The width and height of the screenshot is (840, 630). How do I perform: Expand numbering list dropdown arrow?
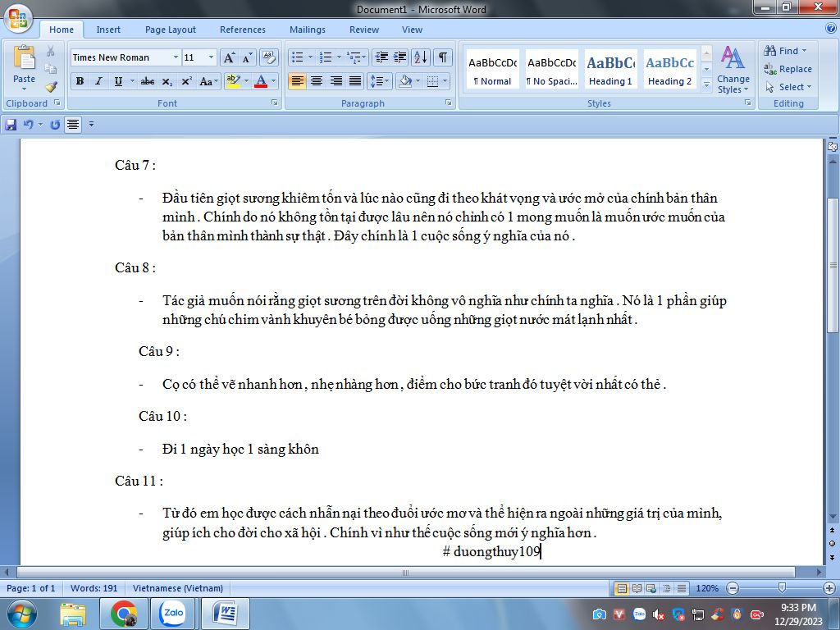coord(339,57)
